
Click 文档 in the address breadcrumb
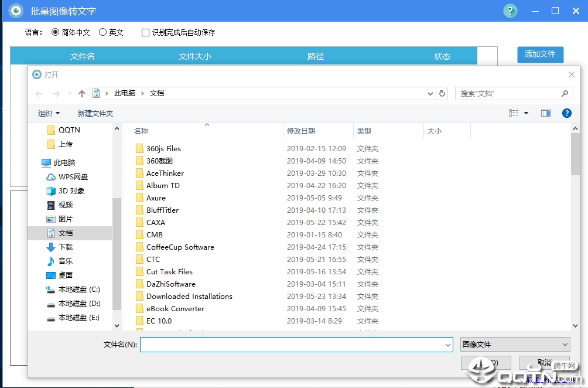point(157,93)
